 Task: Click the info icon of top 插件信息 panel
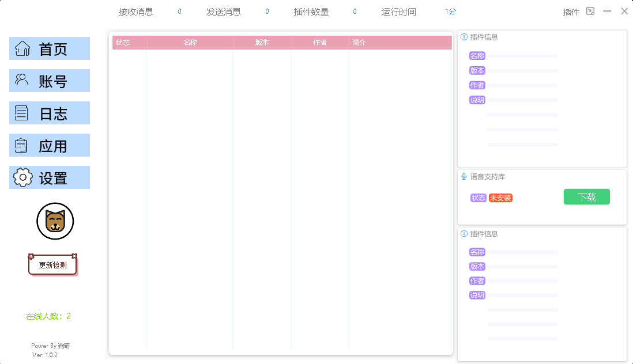[x=464, y=37]
